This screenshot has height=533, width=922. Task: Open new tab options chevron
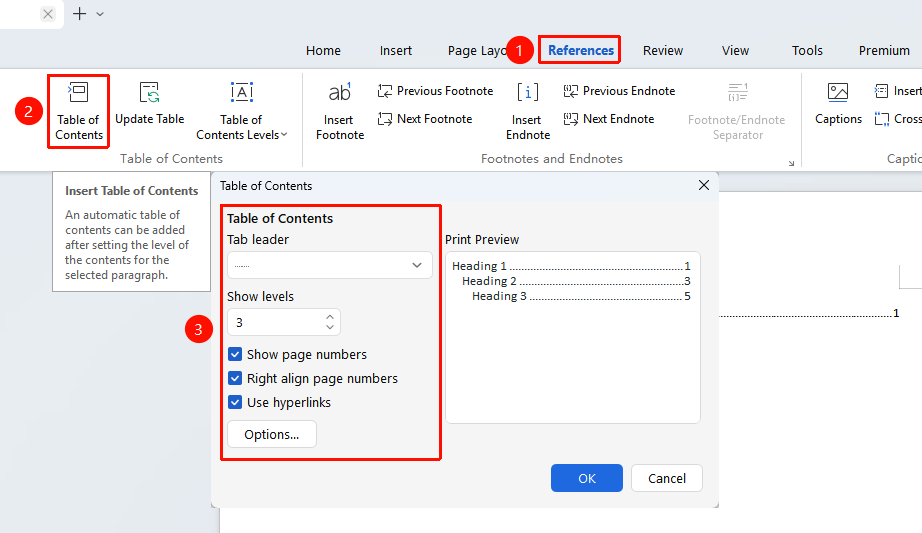coord(100,14)
